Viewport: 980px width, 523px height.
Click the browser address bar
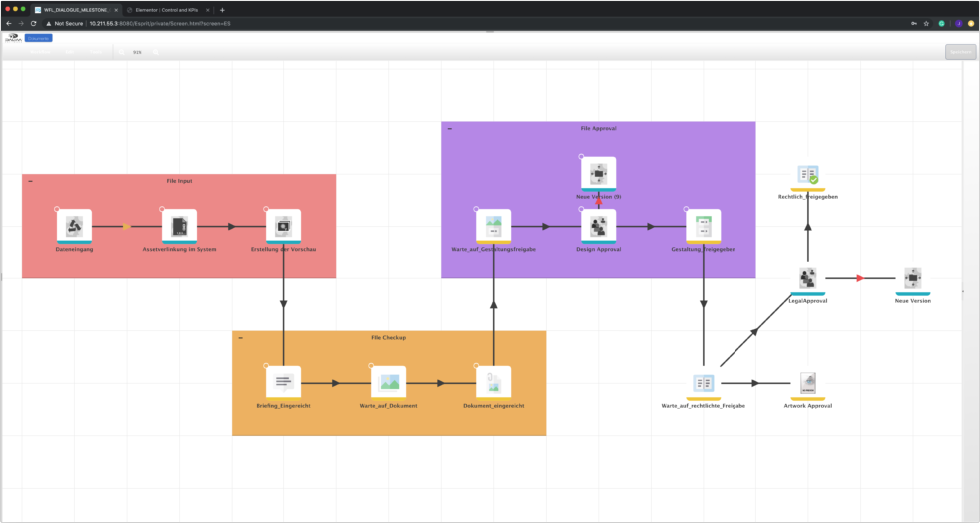click(399, 22)
